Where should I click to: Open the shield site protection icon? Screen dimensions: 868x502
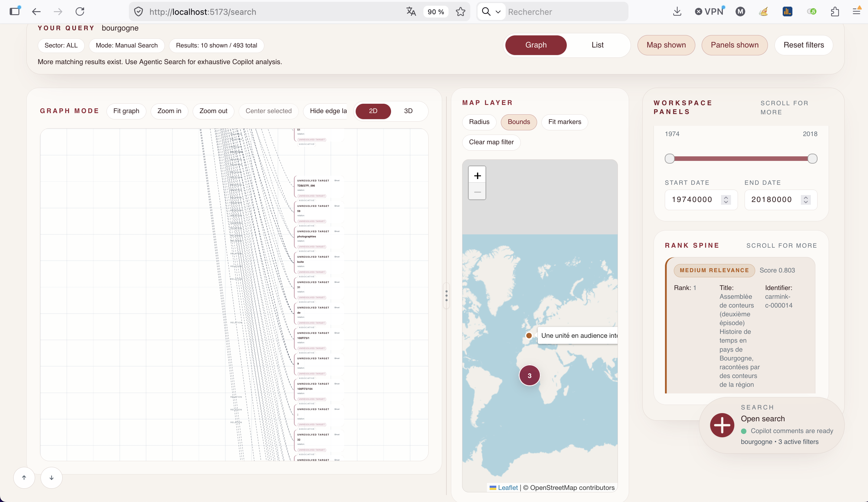point(139,12)
